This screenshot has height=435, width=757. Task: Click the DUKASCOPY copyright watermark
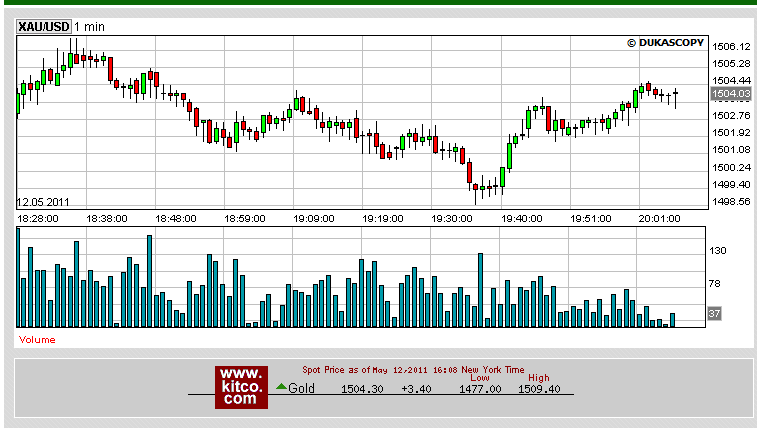[666, 43]
